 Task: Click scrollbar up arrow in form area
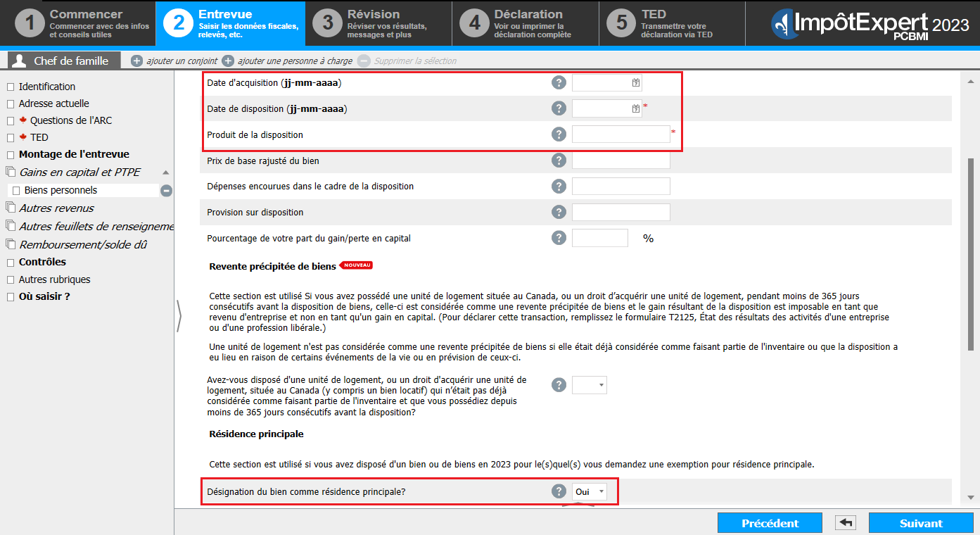point(972,81)
